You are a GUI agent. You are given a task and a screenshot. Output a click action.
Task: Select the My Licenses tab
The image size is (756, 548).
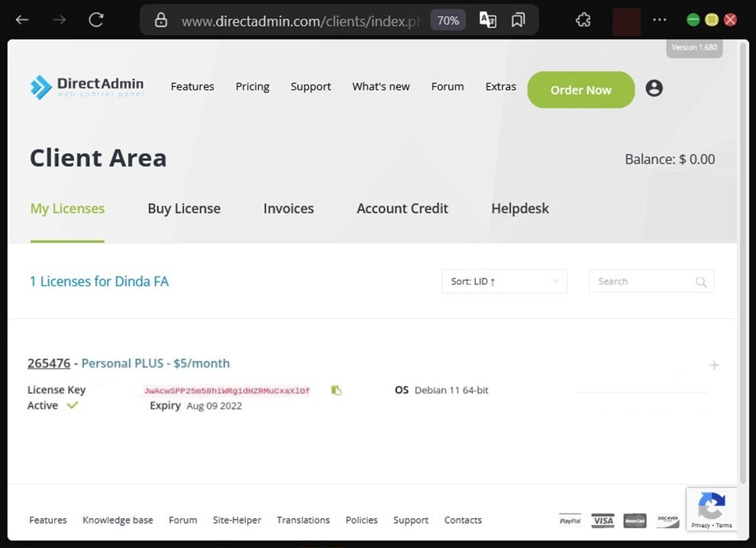tap(67, 208)
